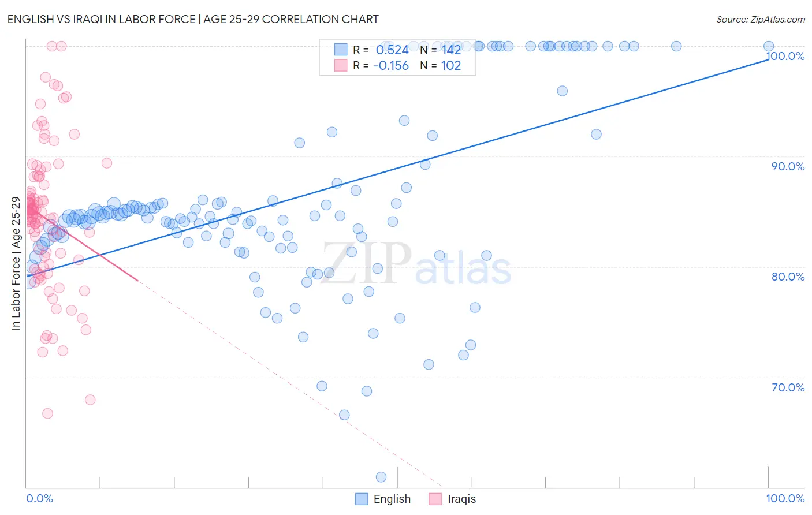Click the 100.0% x-axis label
Image resolution: width=812 pixels, height=515 pixels.
(x=785, y=498)
